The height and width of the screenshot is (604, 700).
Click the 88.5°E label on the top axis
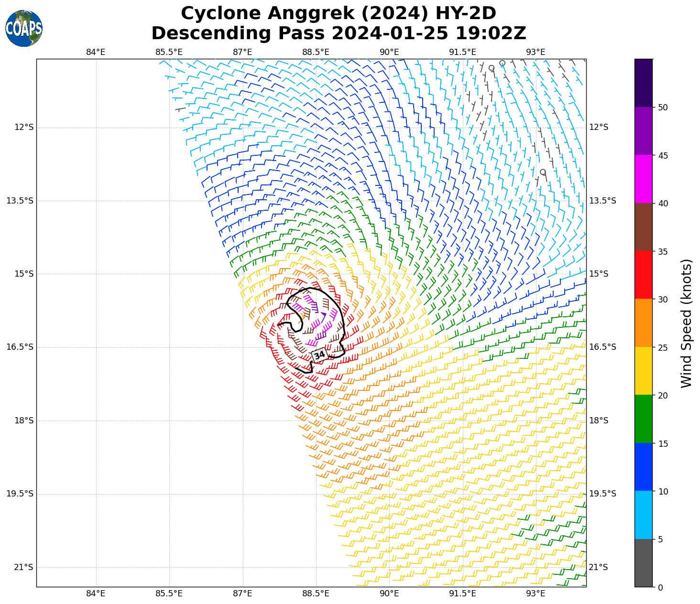pyautogui.click(x=316, y=52)
